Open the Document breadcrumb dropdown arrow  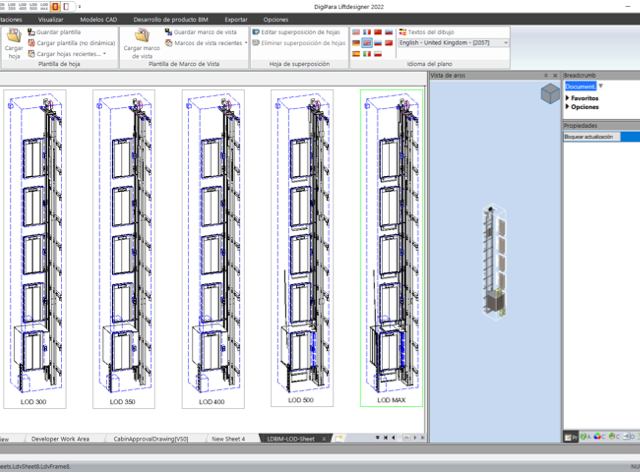tap(600, 86)
